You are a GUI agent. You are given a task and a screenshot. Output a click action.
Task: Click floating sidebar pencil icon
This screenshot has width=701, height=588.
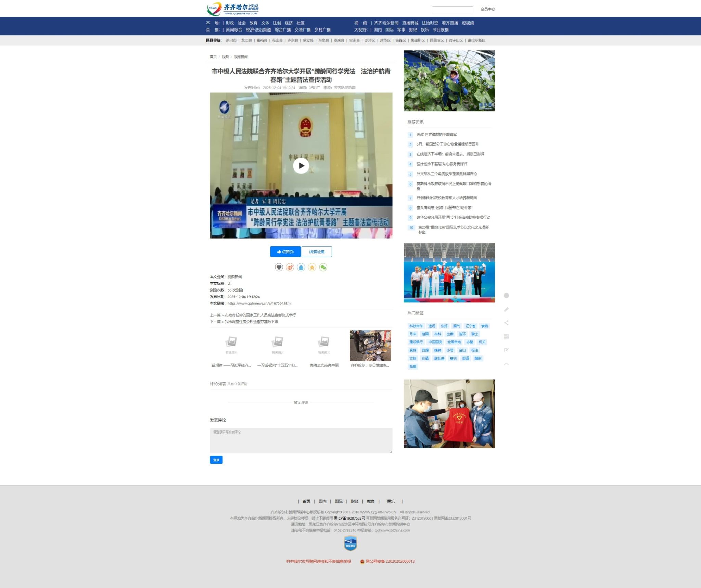506,309
